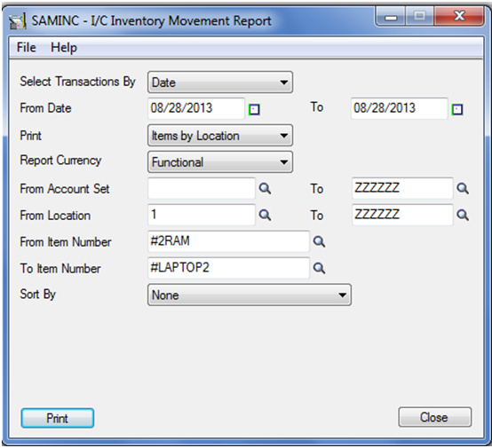Expand the Select Transactions By dropdown

(220, 83)
